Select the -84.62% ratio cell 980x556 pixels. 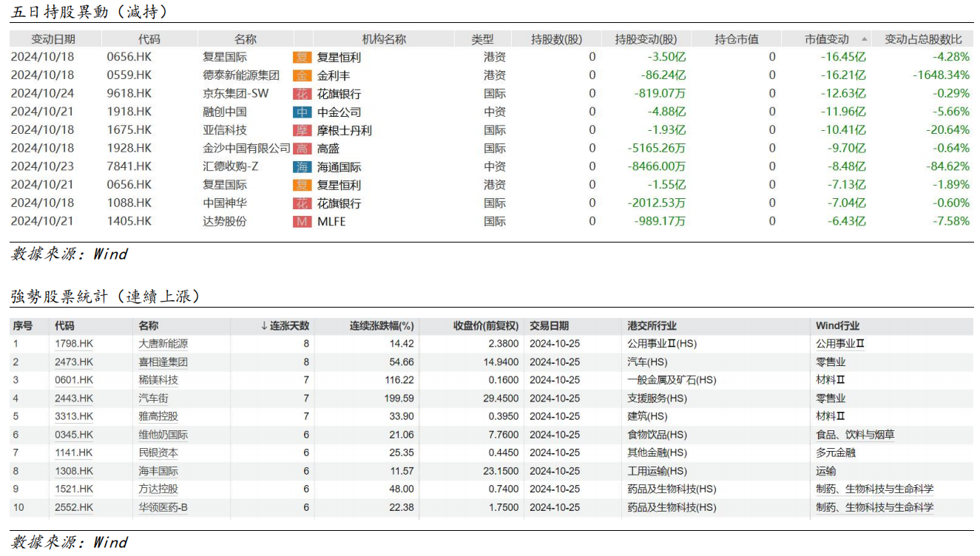pos(947,167)
